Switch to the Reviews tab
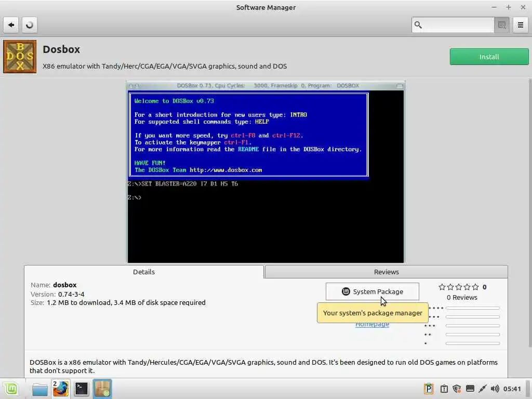 click(x=386, y=272)
